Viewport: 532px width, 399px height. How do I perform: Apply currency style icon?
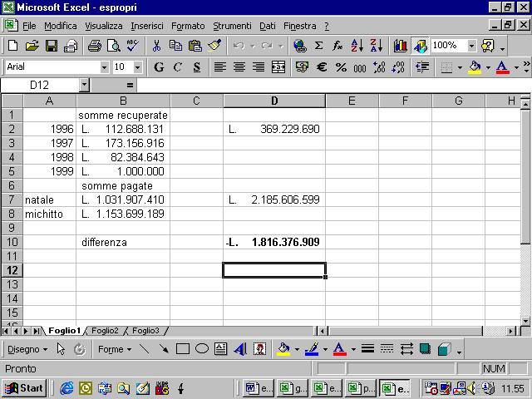[x=302, y=67]
